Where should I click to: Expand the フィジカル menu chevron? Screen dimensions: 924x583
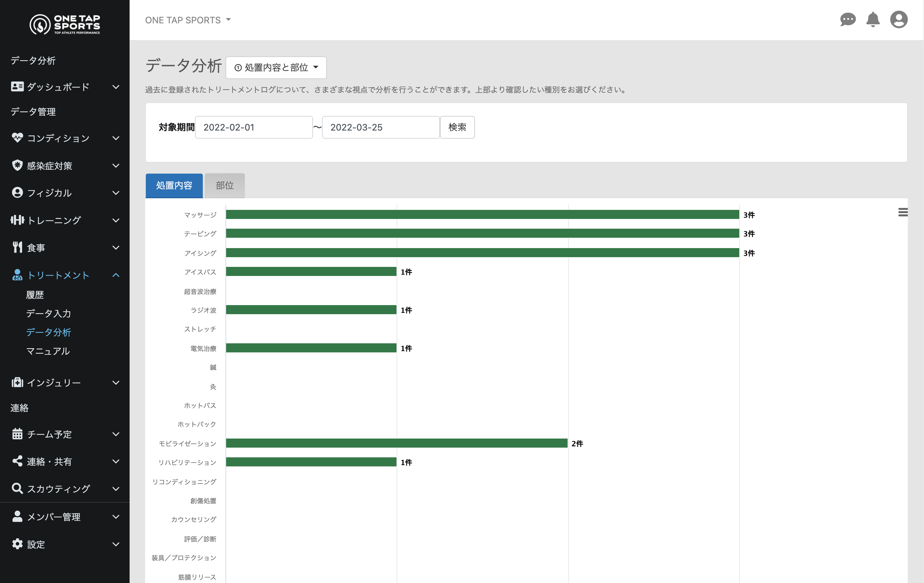[x=116, y=193]
